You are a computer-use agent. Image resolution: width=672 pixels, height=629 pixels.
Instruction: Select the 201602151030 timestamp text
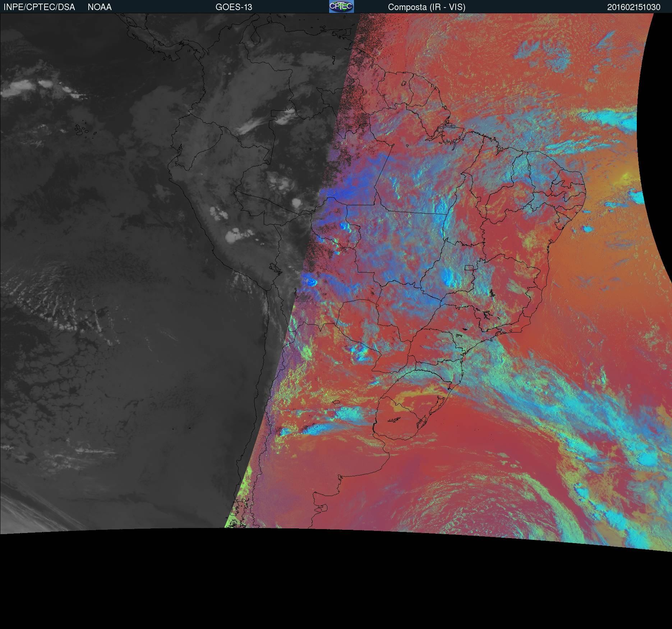tap(634, 7)
